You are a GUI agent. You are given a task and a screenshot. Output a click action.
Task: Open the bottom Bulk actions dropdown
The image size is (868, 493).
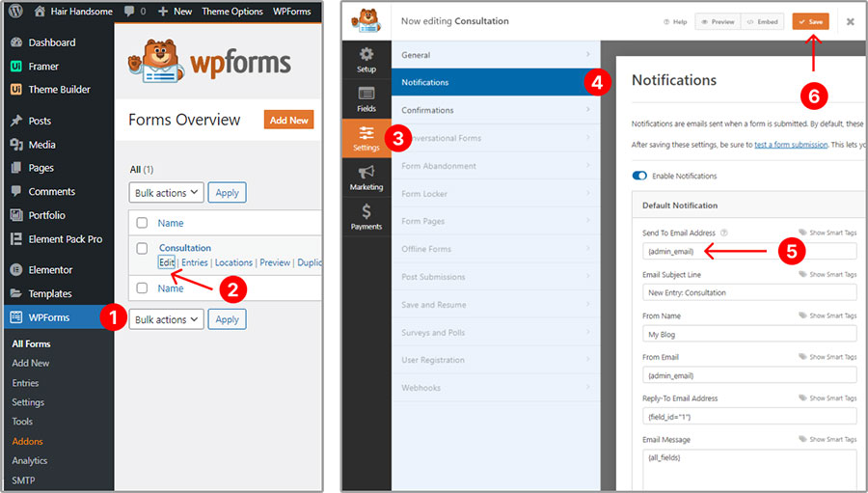point(166,319)
